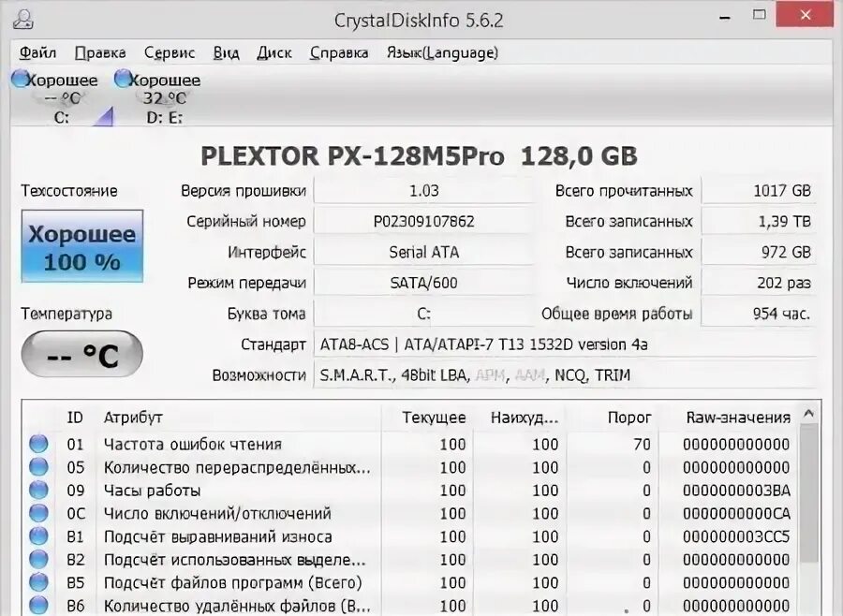Click the status icon next to 'Часы работы'
This screenshot has height=616, width=843.
click(x=38, y=489)
